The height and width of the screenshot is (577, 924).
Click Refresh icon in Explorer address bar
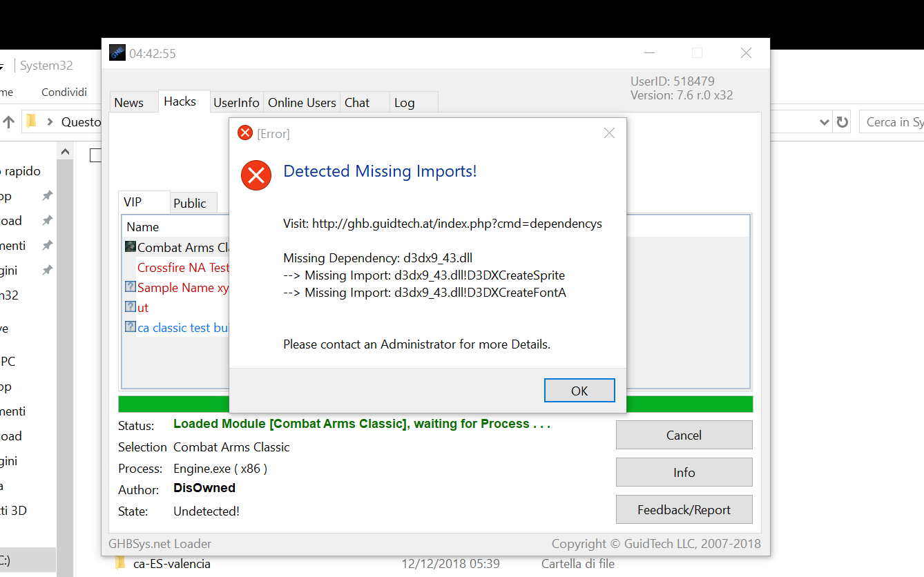842,122
